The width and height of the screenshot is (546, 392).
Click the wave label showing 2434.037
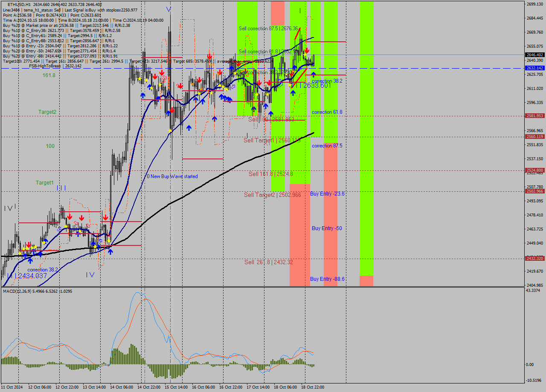tap(27, 276)
